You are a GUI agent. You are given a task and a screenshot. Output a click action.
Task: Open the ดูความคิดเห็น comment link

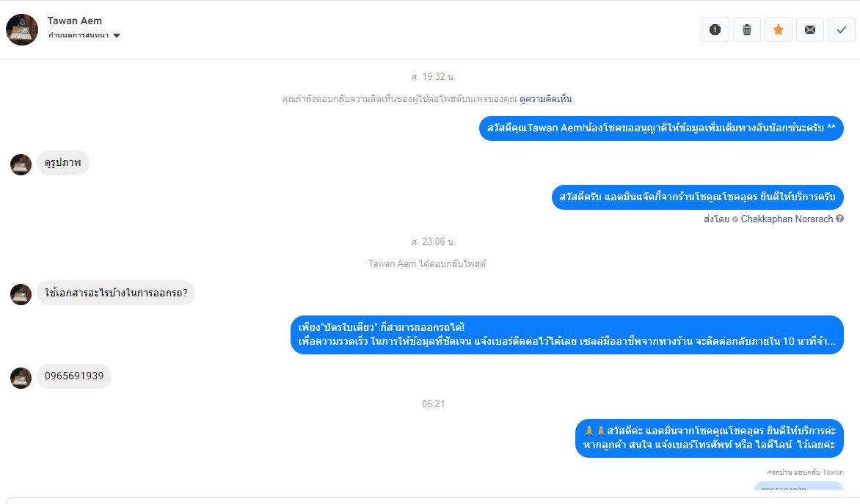(x=546, y=99)
